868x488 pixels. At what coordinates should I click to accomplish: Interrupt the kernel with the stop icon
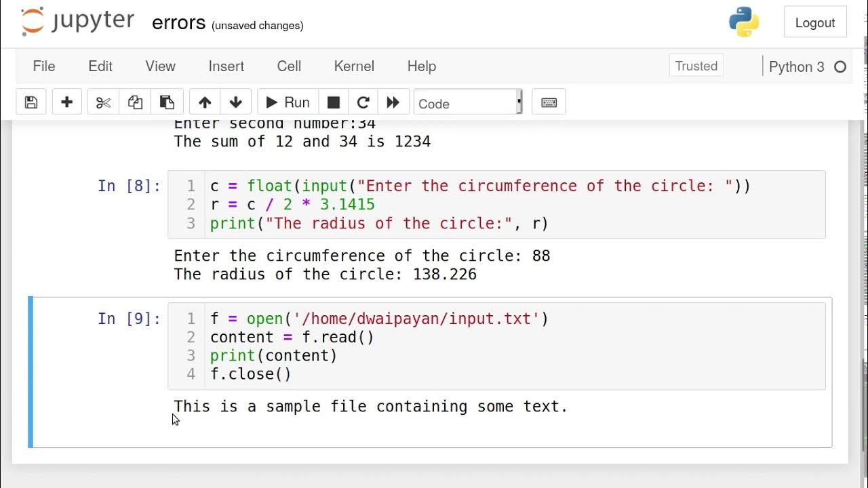[x=333, y=102]
